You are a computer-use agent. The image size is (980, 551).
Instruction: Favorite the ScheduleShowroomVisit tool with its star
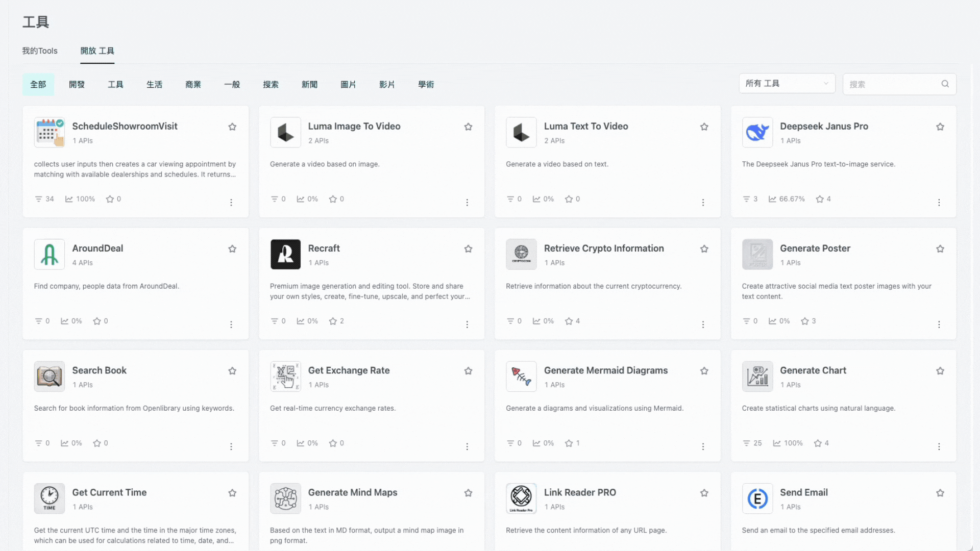coord(232,127)
